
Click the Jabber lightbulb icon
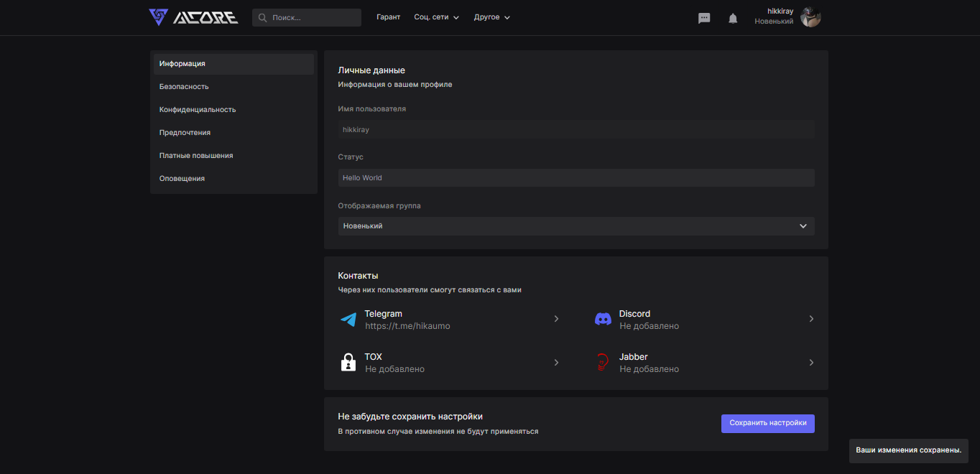click(x=603, y=362)
